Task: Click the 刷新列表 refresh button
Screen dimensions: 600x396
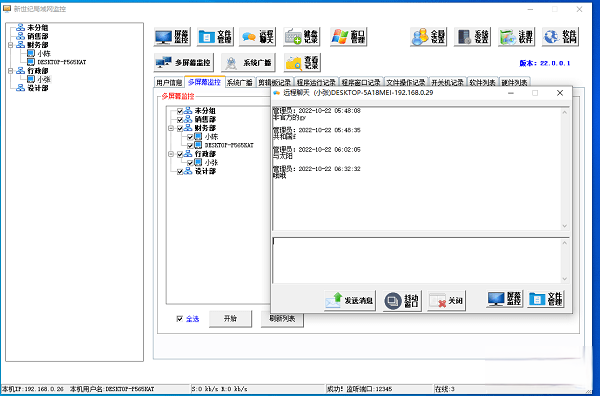Action: [x=282, y=319]
